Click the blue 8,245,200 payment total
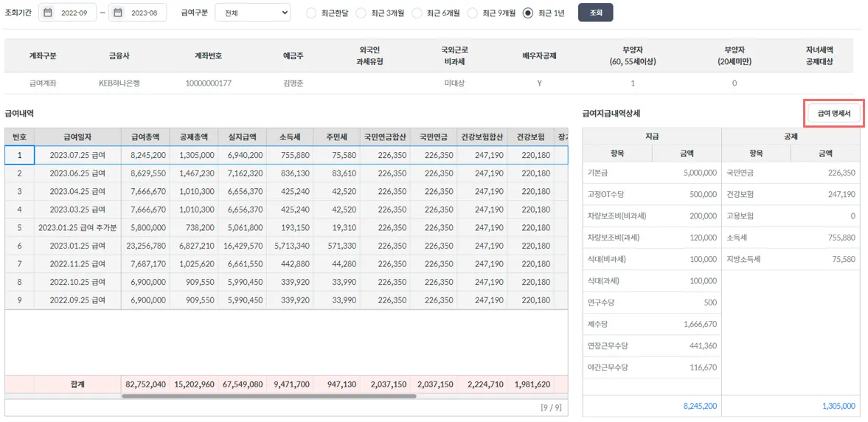 [701, 406]
